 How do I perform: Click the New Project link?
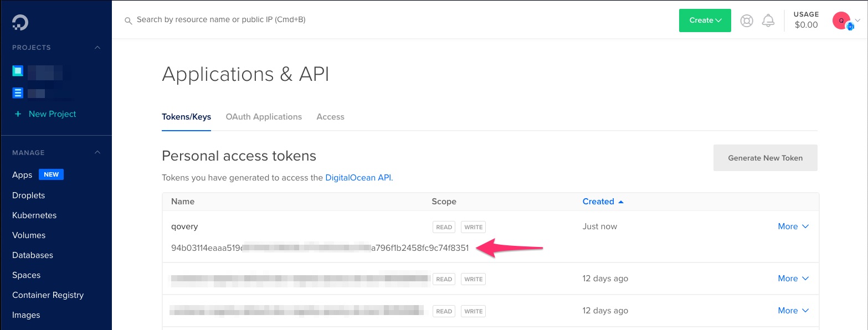[x=53, y=114]
